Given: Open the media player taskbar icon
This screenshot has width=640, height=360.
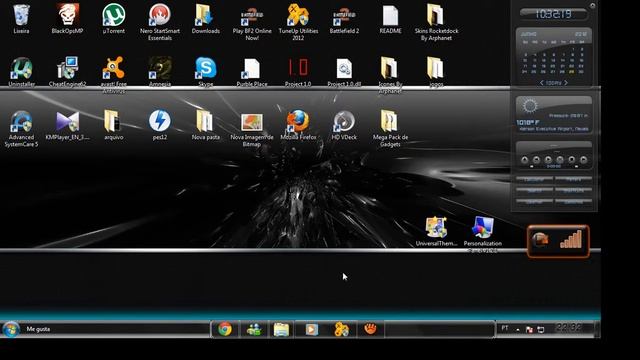Looking at the screenshot, I should coord(311,329).
